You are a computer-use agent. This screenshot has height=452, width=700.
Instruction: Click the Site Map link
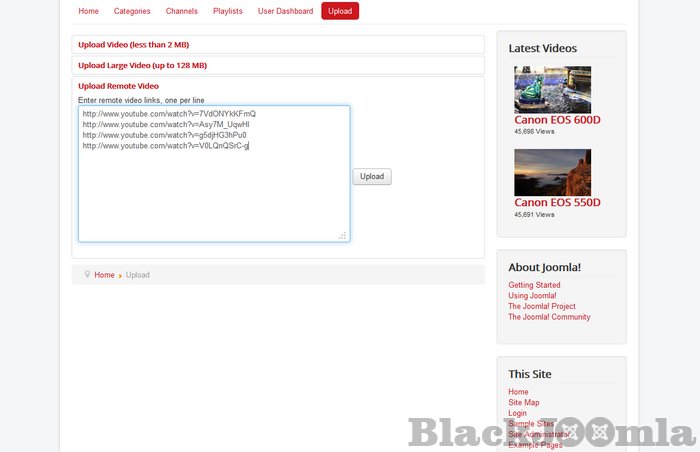click(523, 402)
